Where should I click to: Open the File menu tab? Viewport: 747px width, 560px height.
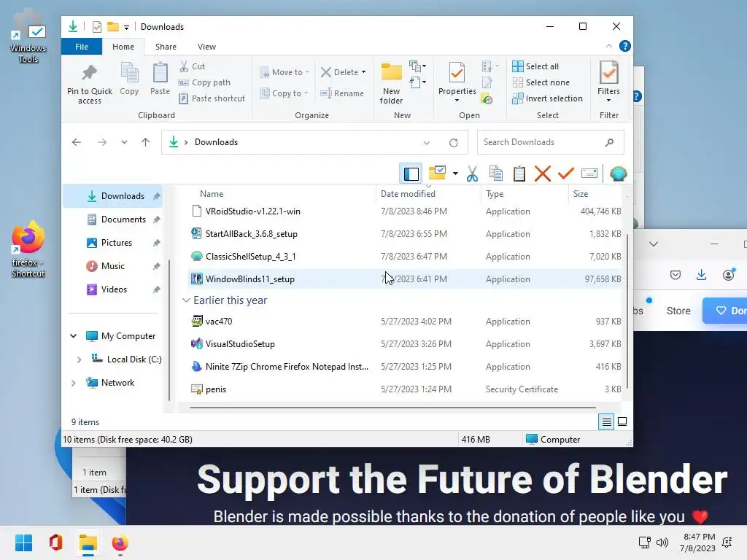click(x=82, y=47)
